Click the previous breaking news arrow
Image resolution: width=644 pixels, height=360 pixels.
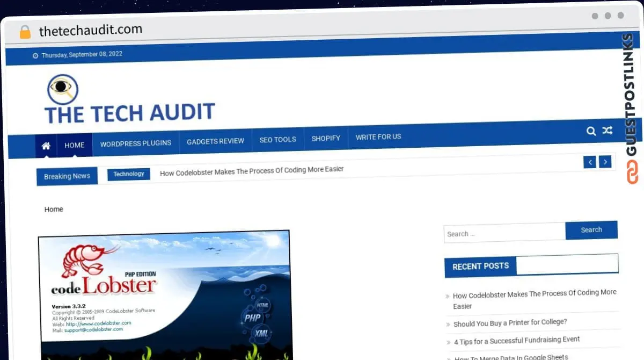pyautogui.click(x=590, y=162)
